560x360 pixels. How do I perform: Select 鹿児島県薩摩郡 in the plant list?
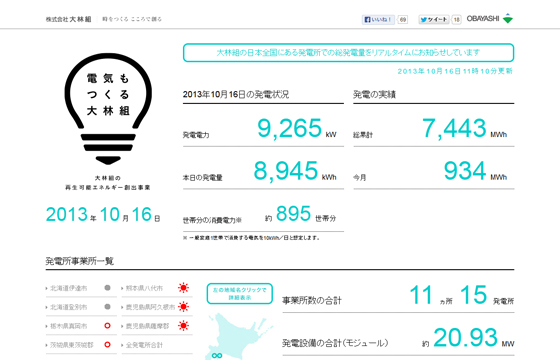[x=147, y=326]
